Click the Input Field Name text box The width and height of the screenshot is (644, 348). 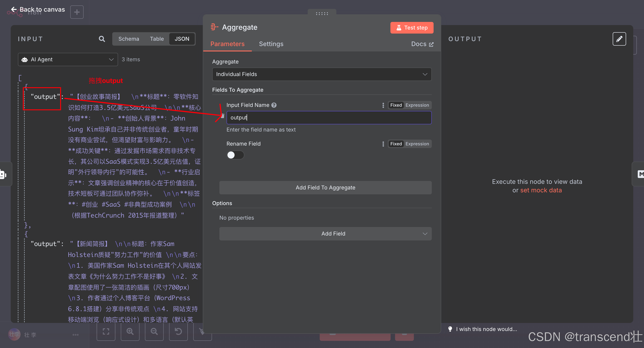click(x=329, y=117)
